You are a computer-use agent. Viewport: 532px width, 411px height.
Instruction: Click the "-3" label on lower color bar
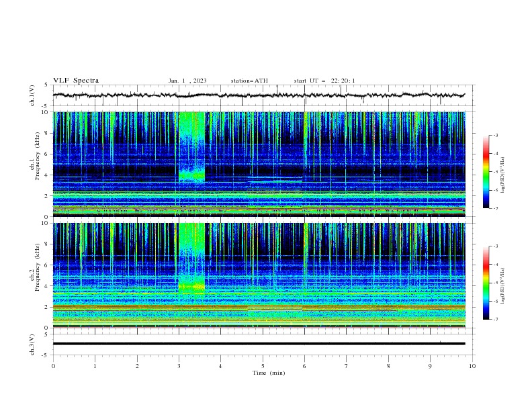pyautogui.click(x=495, y=246)
